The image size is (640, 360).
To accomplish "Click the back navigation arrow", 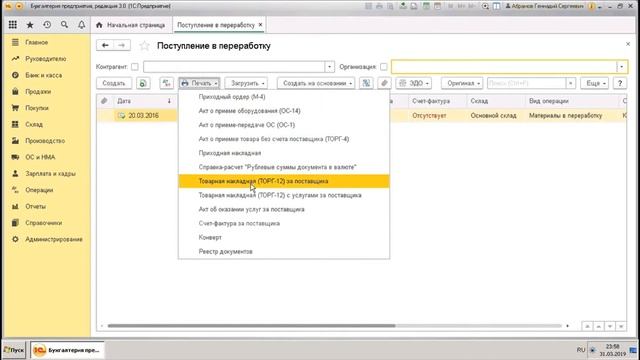I will pyautogui.click(x=105, y=45).
